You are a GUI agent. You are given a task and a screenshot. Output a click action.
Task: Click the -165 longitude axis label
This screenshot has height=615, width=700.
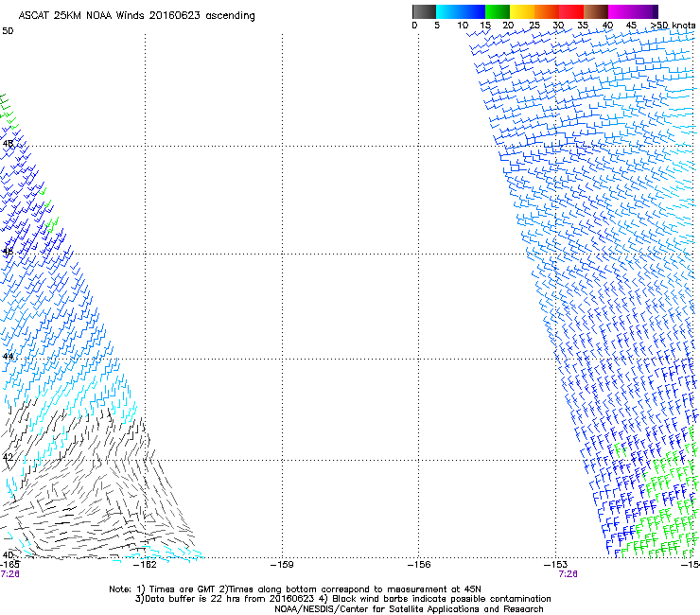(x=9, y=565)
